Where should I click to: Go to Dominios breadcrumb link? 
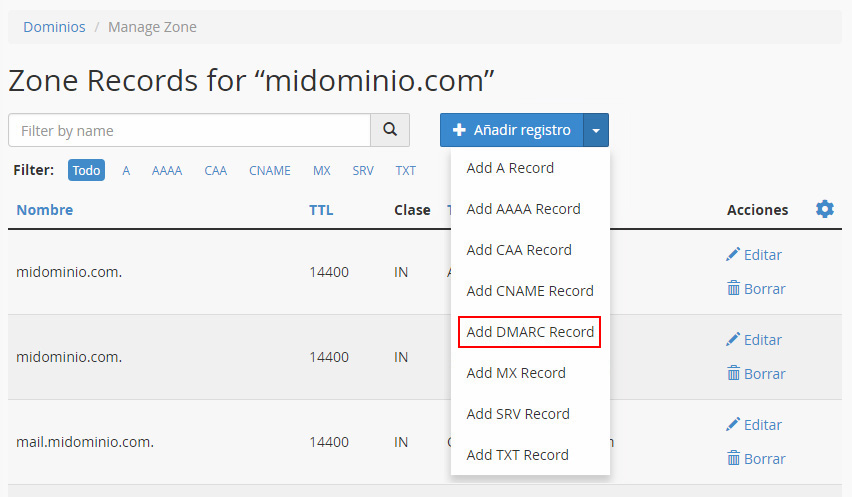pos(54,27)
